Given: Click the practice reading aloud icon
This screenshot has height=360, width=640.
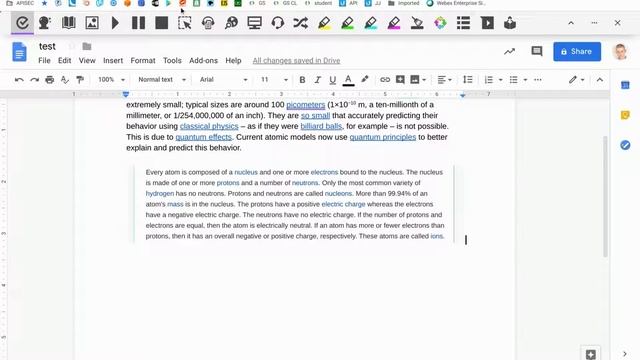Looking at the screenshot, I should point(510,23).
